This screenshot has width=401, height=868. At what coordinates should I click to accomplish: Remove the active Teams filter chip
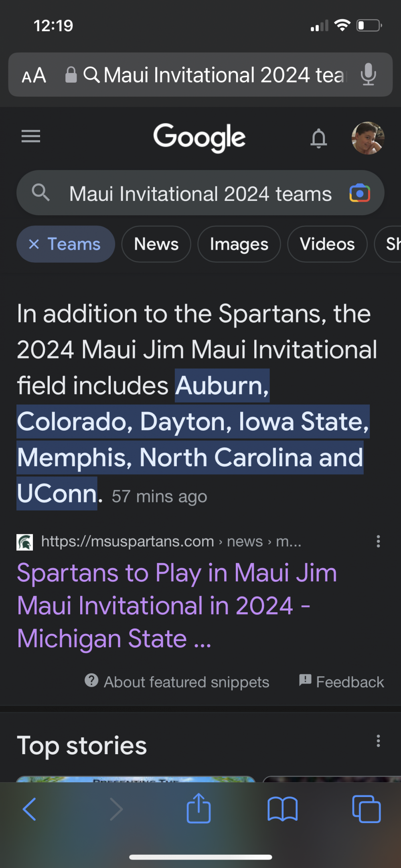coord(34,244)
